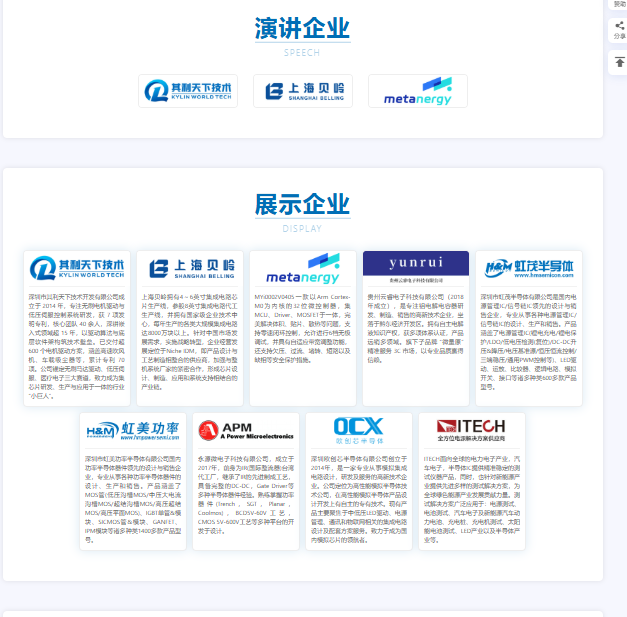Click the back-to-top arrow icon
The image size is (627, 617).
(619, 62)
